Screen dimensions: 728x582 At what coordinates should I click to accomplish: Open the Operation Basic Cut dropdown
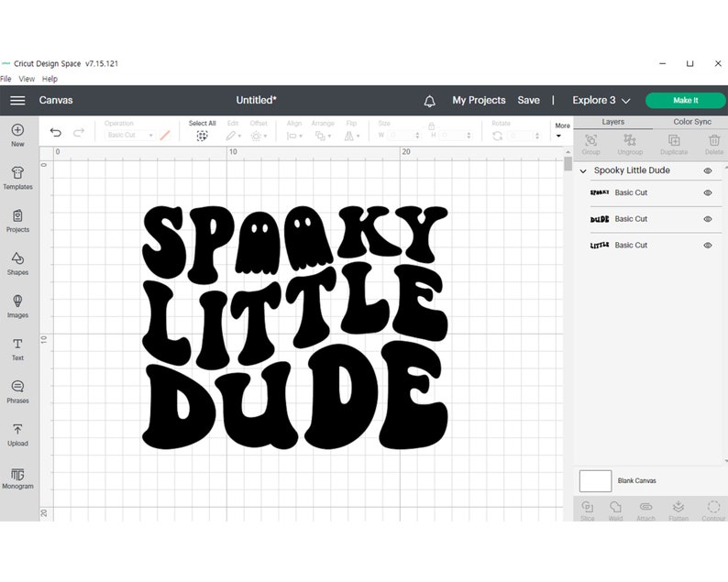(130, 135)
